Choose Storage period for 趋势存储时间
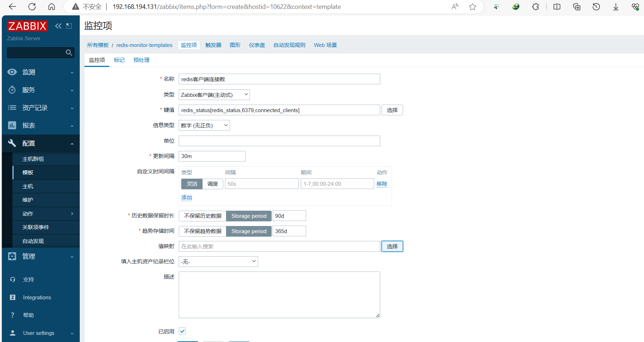The image size is (644, 342). tap(249, 231)
